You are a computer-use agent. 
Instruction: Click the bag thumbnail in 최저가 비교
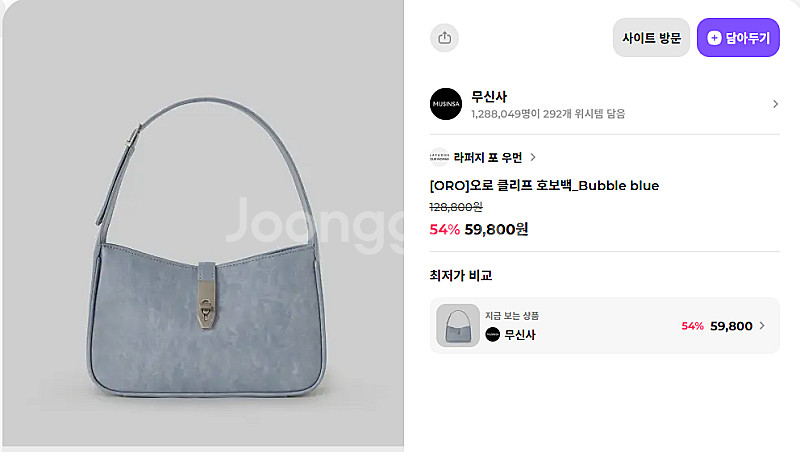458,325
